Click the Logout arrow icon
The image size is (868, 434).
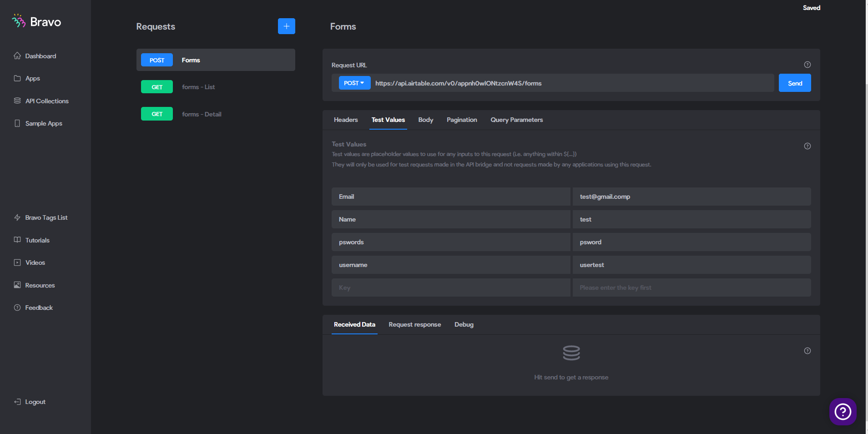17,402
